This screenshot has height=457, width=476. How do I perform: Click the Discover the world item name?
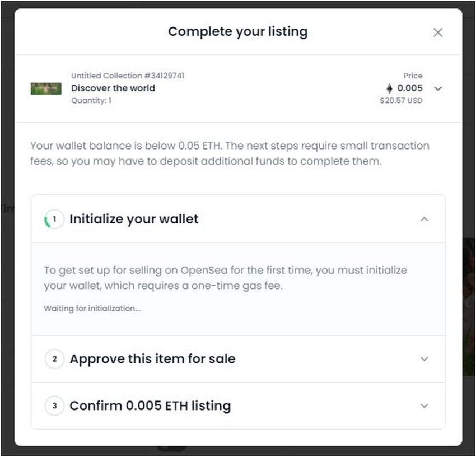click(113, 88)
